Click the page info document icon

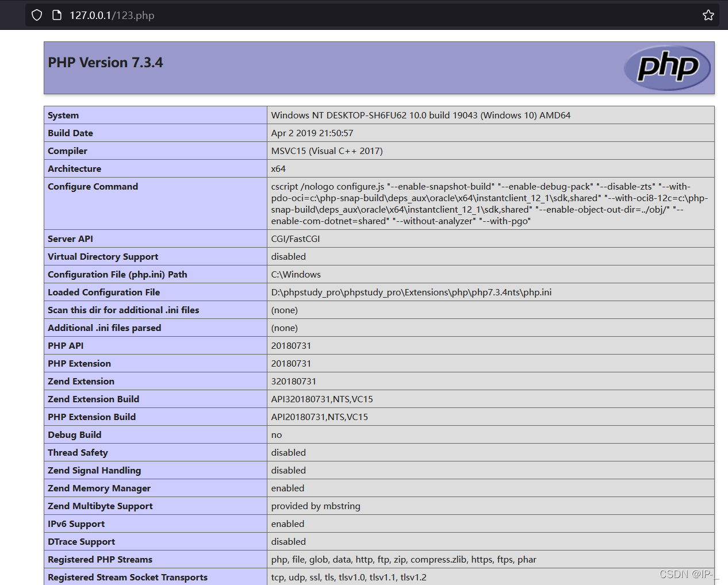[57, 15]
